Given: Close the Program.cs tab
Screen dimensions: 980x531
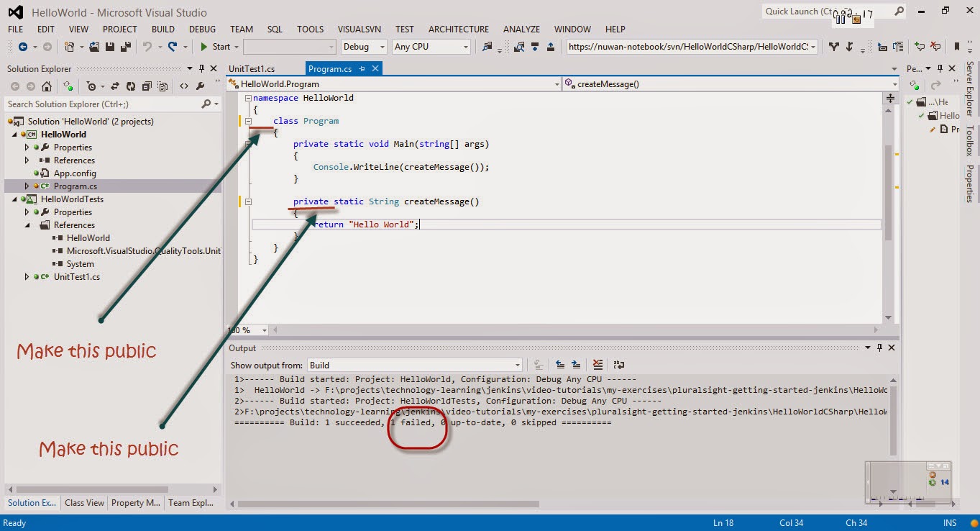Looking at the screenshot, I should tap(375, 68).
